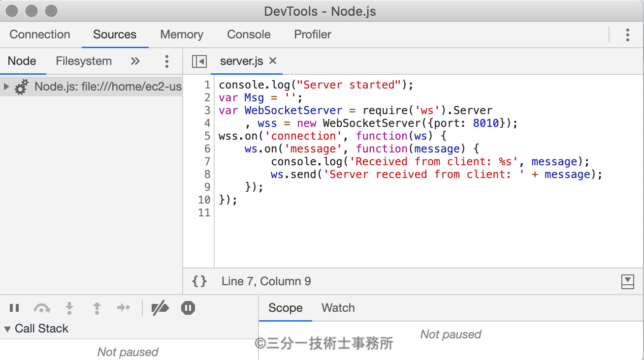Expand the Node.js file tree node
The width and height of the screenshot is (644, 360).
point(6,87)
